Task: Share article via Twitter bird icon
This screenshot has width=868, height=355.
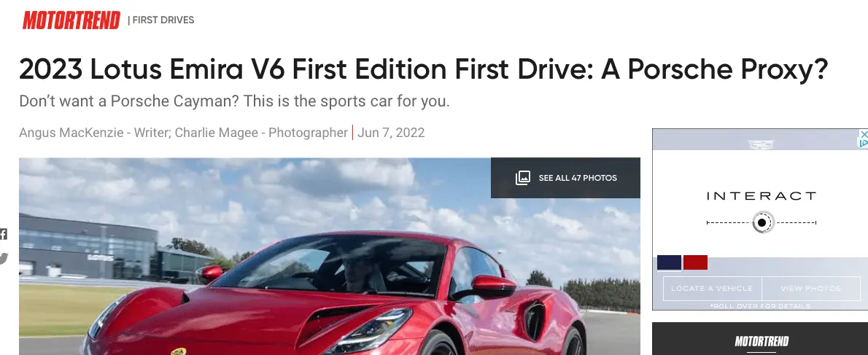Action: [x=4, y=258]
